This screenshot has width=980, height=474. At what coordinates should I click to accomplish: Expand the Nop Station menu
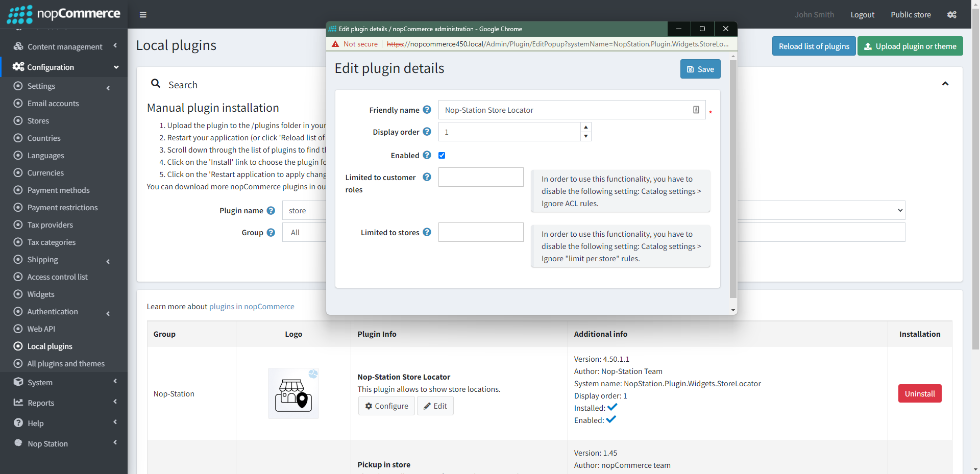pyautogui.click(x=64, y=443)
